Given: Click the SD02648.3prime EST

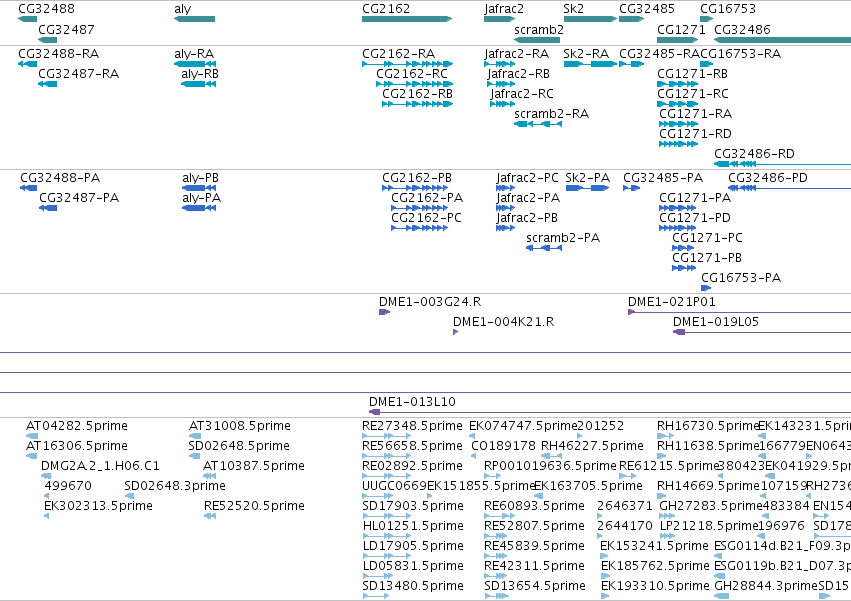Looking at the screenshot, I should 129,496.
